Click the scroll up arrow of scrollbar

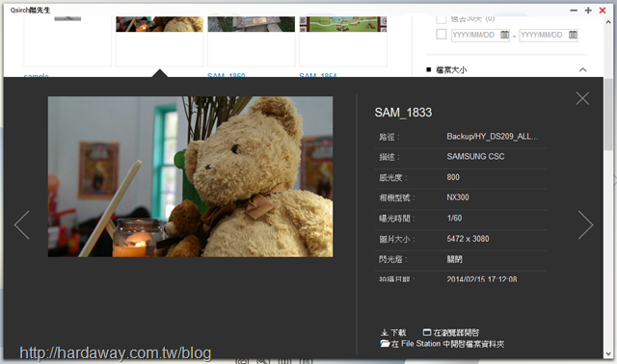point(608,22)
